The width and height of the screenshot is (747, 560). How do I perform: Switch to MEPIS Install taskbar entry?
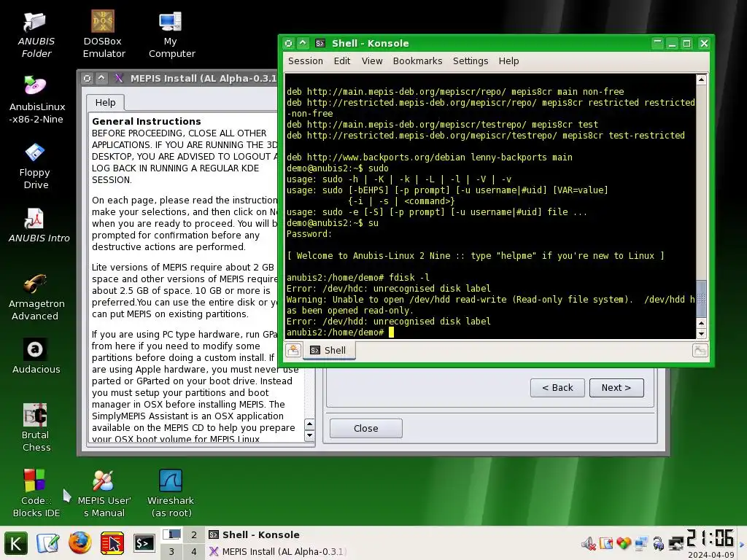pos(276,551)
